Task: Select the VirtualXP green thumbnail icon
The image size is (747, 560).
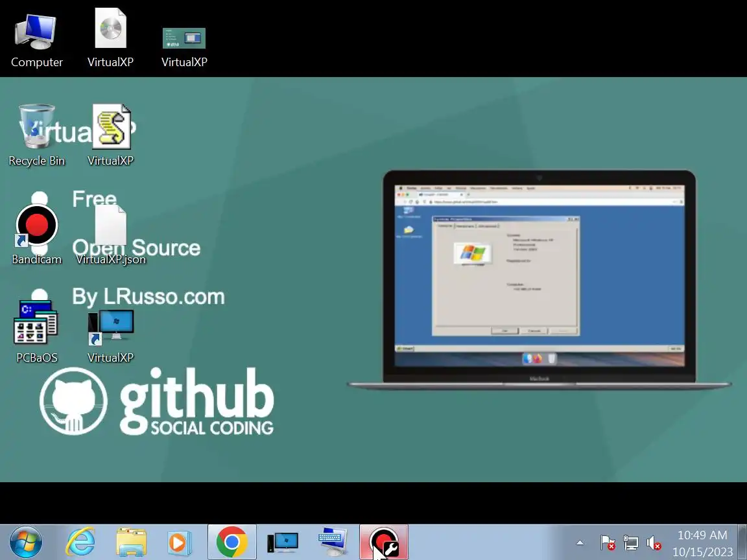Action: [184, 47]
